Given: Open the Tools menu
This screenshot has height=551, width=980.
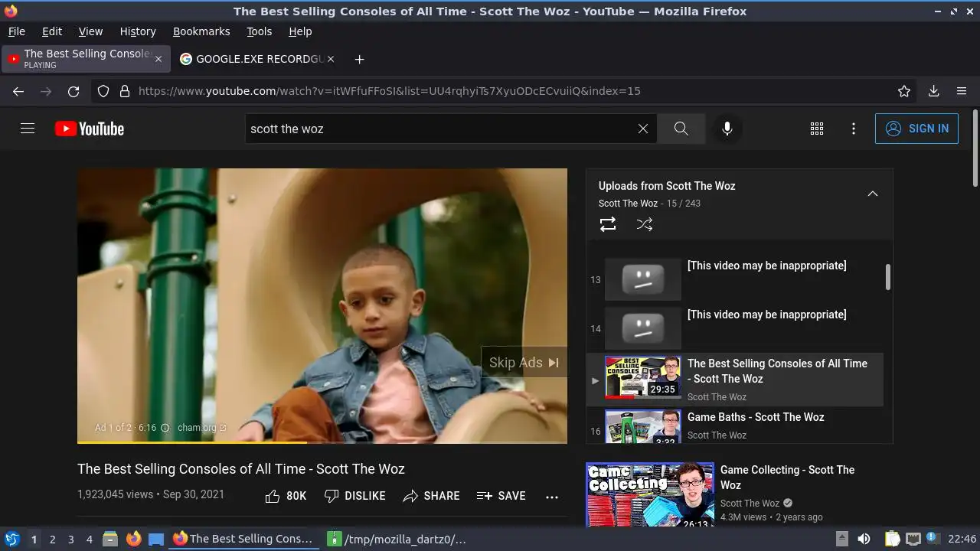Looking at the screenshot, I should tap(259, 31).
